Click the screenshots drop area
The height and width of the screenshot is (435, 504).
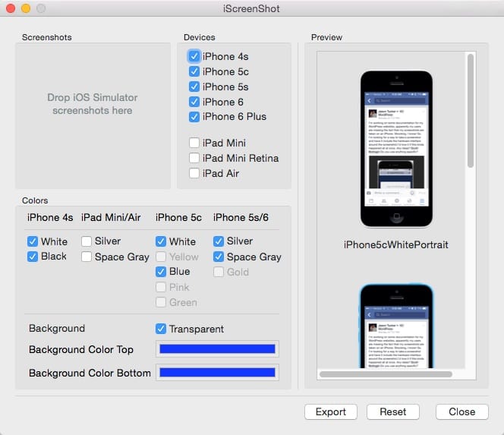(x=93, y=115)
